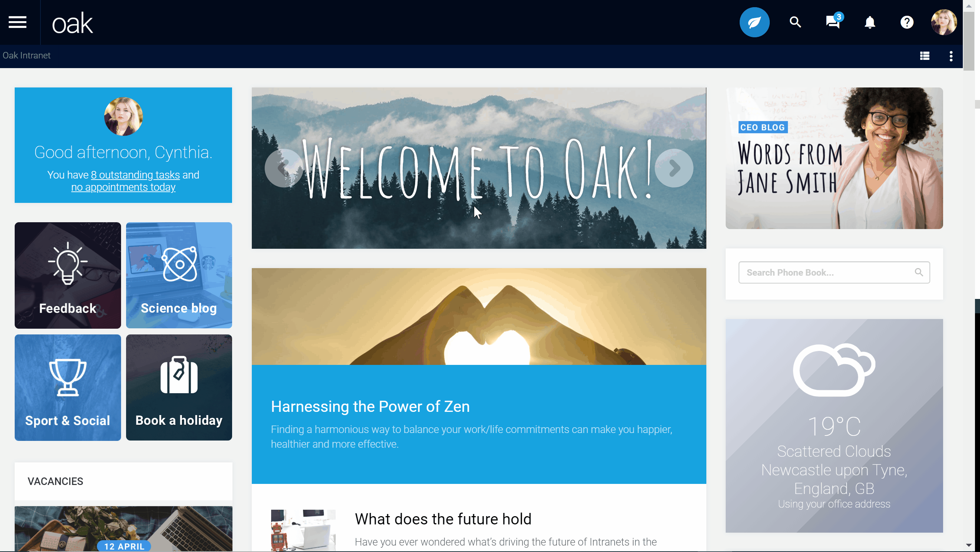
Task: Click the Zen article summary text
Action: point(471,437)
